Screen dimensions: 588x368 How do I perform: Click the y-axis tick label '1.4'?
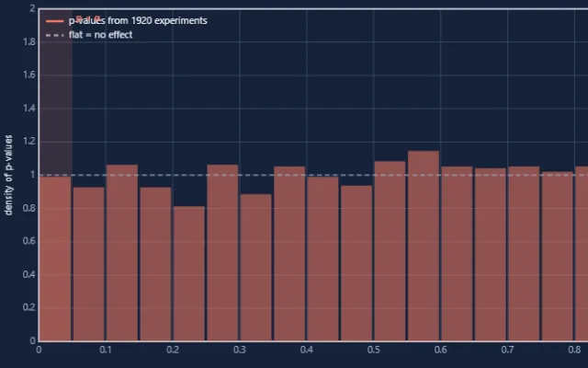pos(29,109)
